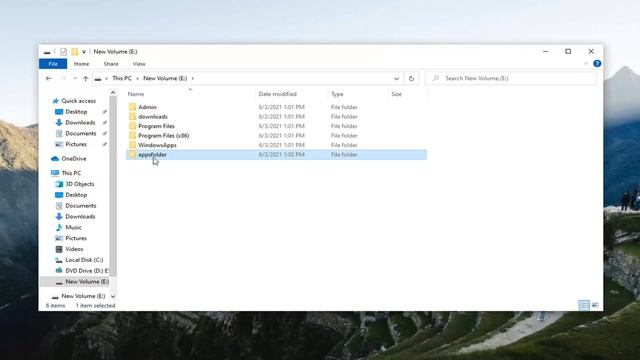Open the Music folder in sidebar
The image size is (640, 360).
point(73,227)
